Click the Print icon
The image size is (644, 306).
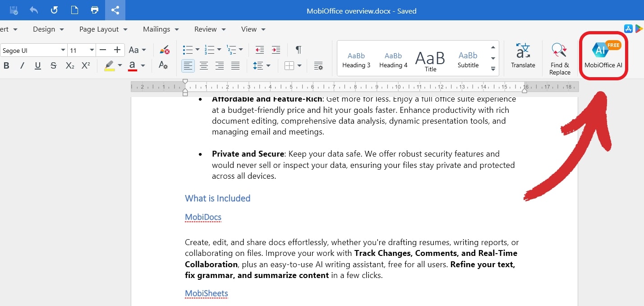click(x=94, y=9)
